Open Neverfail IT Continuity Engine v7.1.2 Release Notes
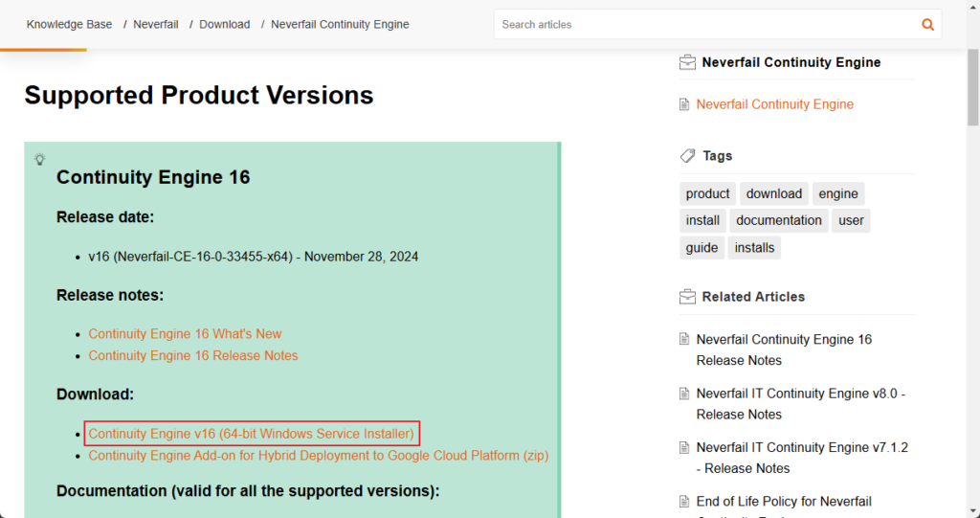Viewport: 980px width, 518px height. 802,458
